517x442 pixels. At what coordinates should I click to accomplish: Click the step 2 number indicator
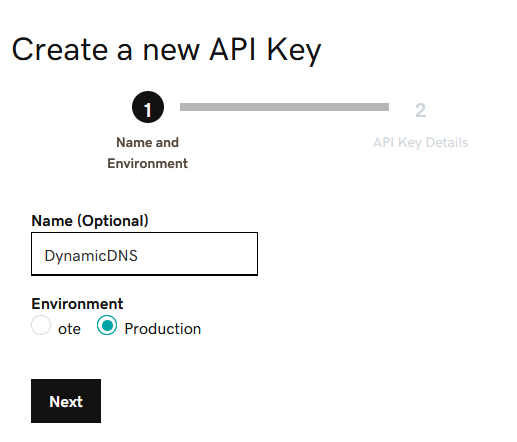[420, 110]
